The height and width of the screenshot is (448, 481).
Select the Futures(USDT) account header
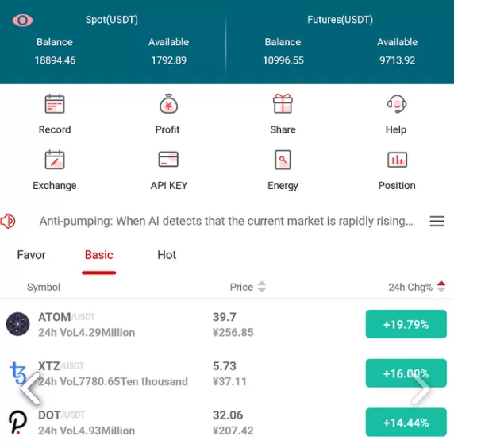tap(340, 20)
